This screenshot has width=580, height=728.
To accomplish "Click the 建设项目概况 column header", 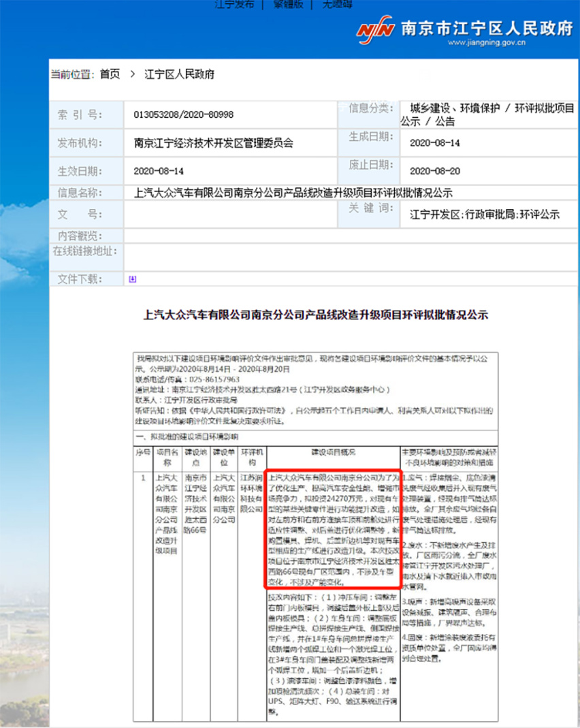I will point(333,452).
